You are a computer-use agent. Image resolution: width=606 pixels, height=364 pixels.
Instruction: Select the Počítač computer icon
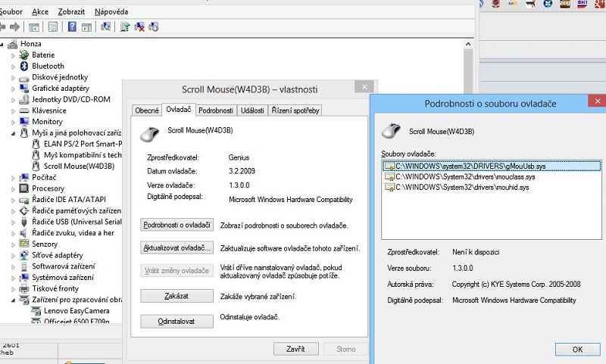24,178
